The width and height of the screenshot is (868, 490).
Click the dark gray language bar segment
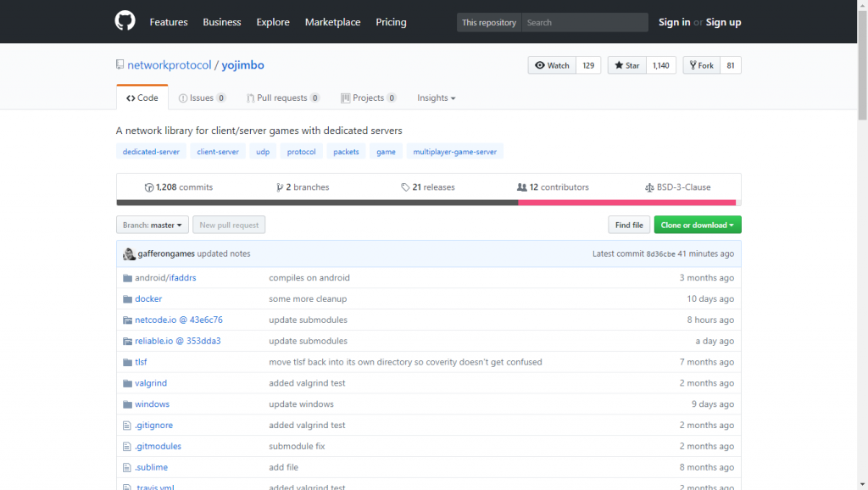[x=317, y=203]
